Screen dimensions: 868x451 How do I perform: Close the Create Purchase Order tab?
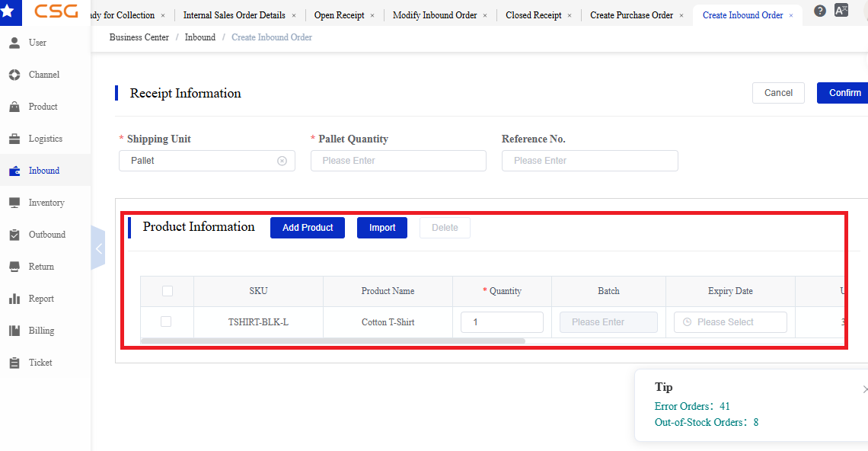tap(681, 15)
